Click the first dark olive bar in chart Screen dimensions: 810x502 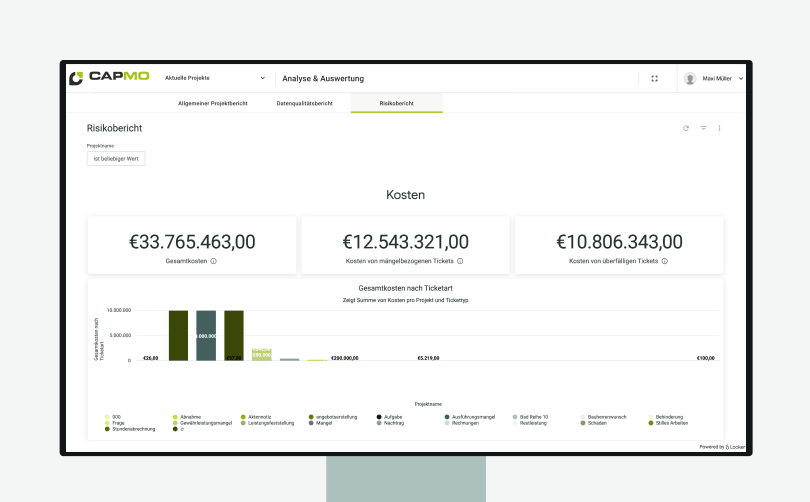(178, 335)
